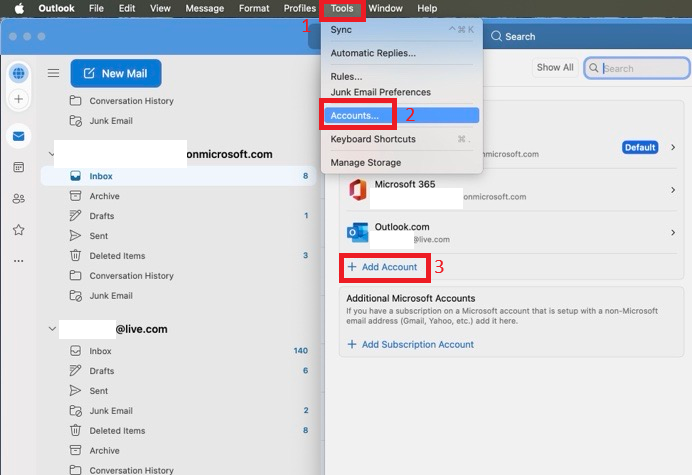
Task: Open the Favorites star icon
Action: (19, 230)
